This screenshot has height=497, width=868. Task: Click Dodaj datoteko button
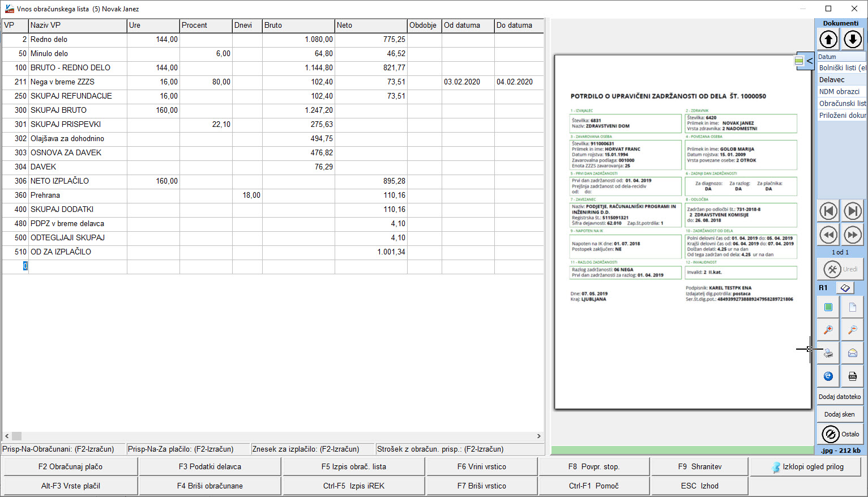tap(840, 397)
